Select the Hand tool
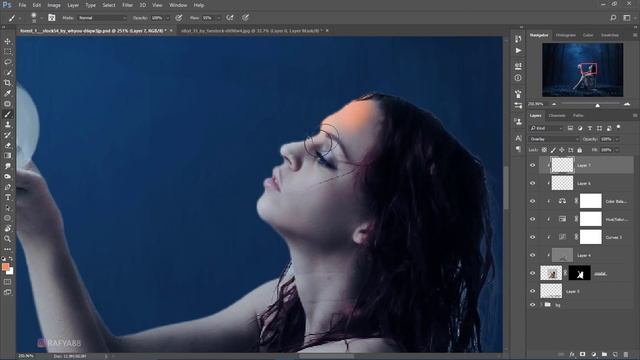 8,229
